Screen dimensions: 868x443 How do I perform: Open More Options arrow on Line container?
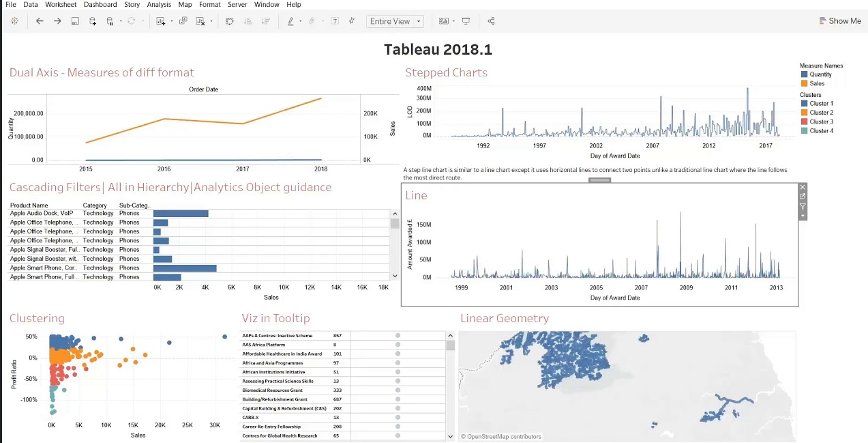803,216
